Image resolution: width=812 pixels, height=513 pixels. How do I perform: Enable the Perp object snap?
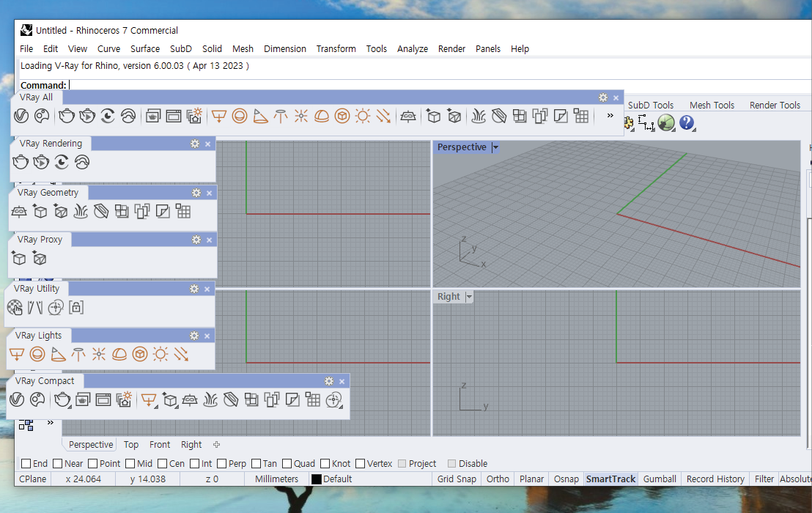click(x=221, y=463)
